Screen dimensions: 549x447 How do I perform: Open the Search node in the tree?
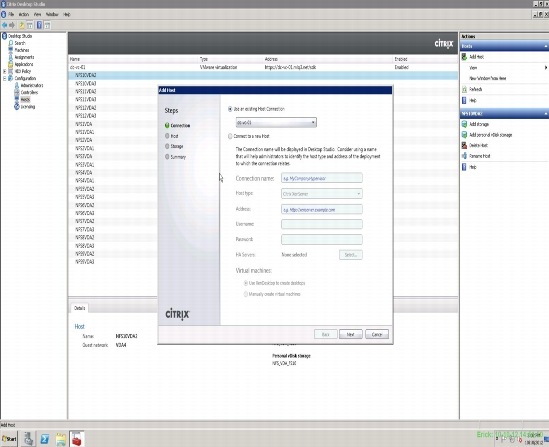pyautogui.click(x=20, y=43)
